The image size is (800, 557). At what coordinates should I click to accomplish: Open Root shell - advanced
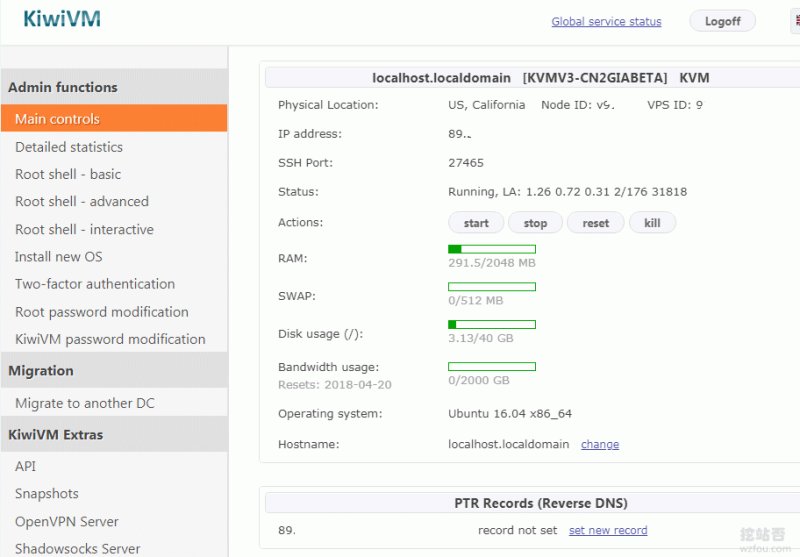(82, 201)
